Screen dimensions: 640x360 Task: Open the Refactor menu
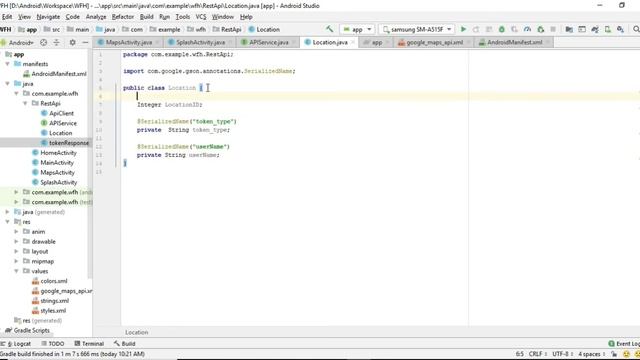[x=123, y=17]
